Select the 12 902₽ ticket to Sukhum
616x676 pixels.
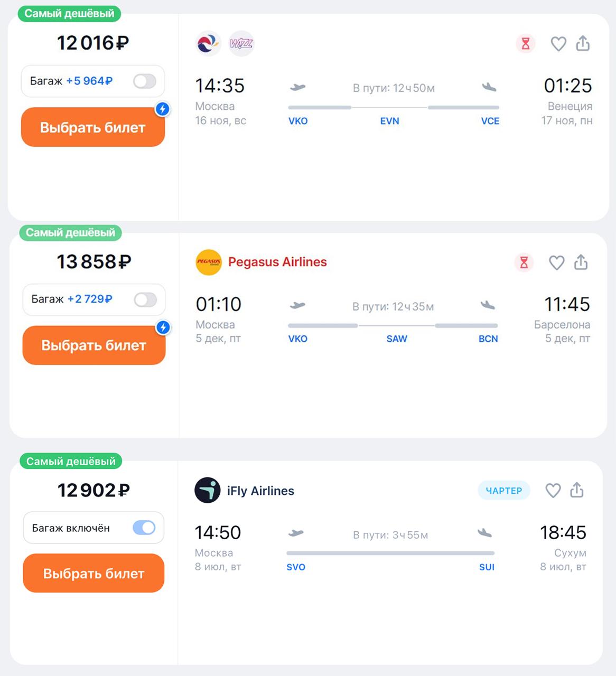coord(94,574)
